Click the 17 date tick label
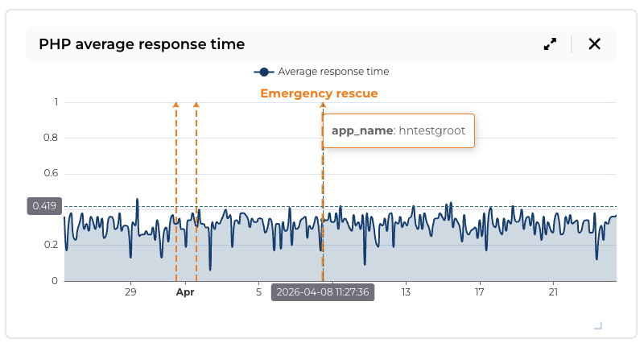 (x=480, y=292)
